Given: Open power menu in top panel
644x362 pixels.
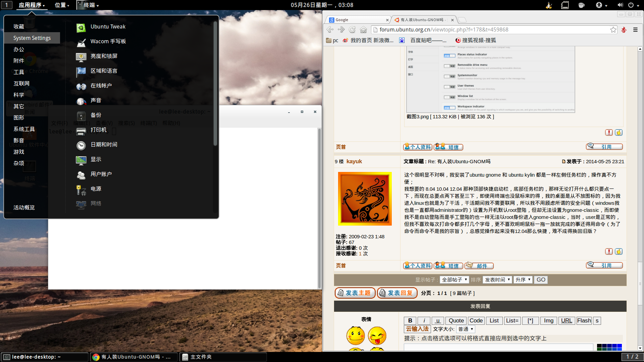Looking at the screenshot, I should point(633,5).
